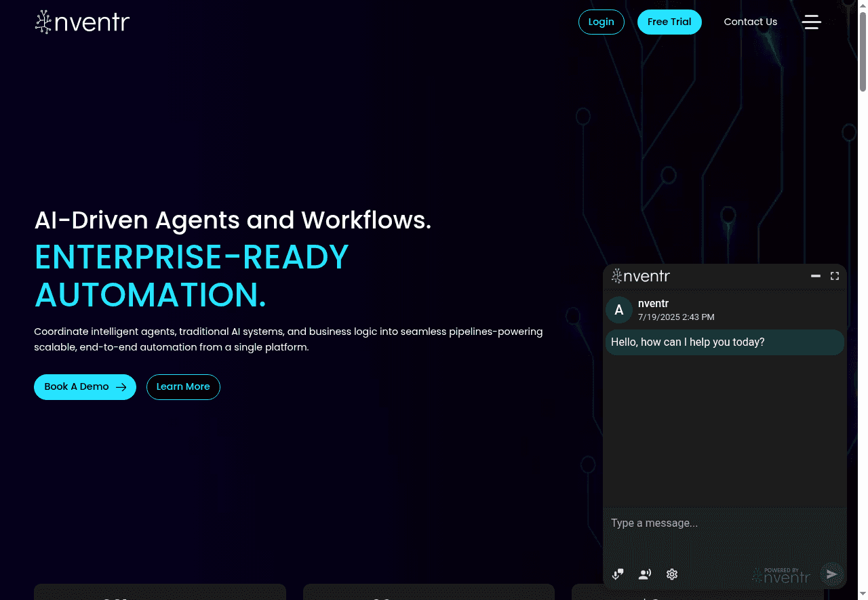This screenshot has width=868, height=600.
Task: Click the 'A' avatar next to the chat message
Action: [619, 310]
